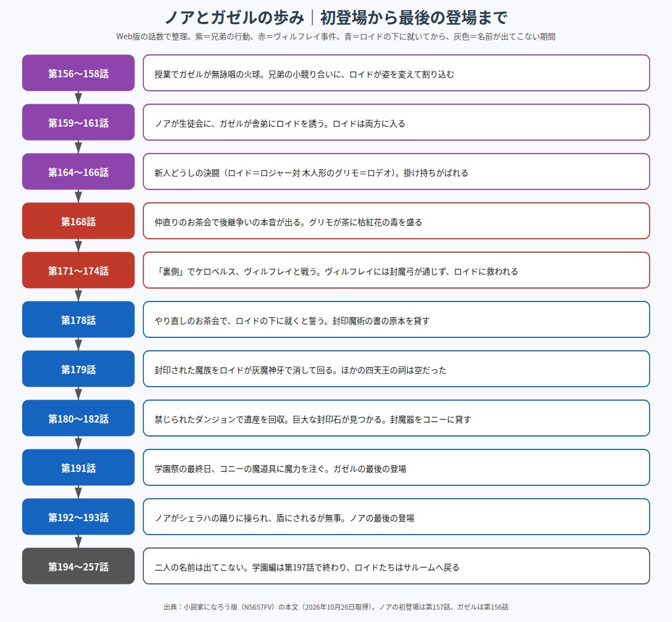Viewport: 672px width, 622px height.
Task: Click the description starting やり直しのお茶会で
Action: 396,319
